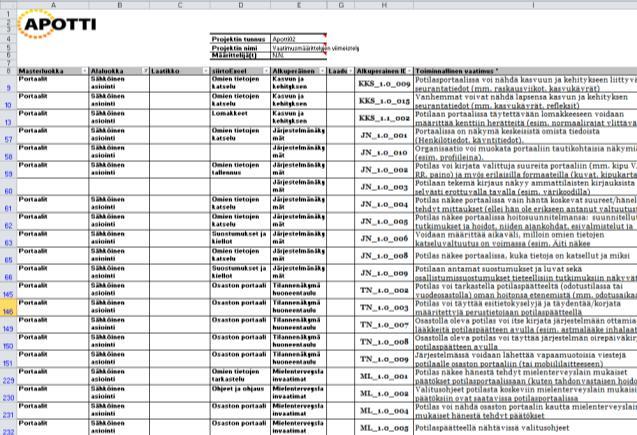Screen dimensions: 637x435
Task: Select cell JN_1.0_002
Action: [x=384, y=170]
